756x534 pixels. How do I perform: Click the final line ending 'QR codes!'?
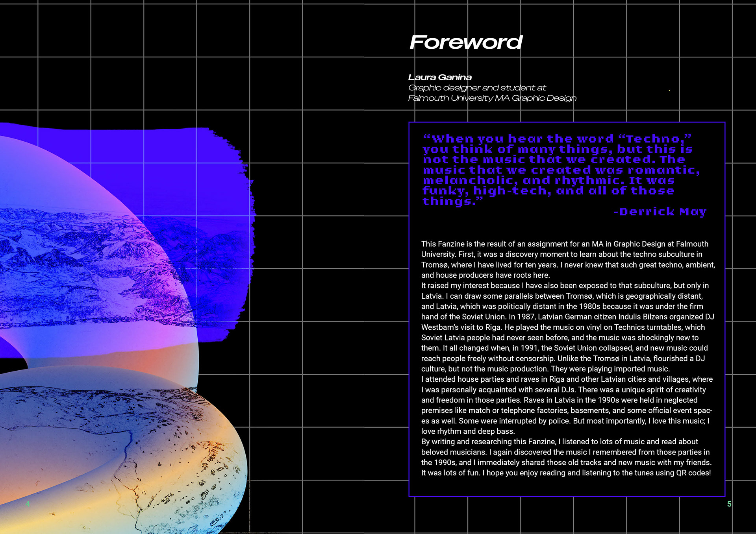click(566, 473)
